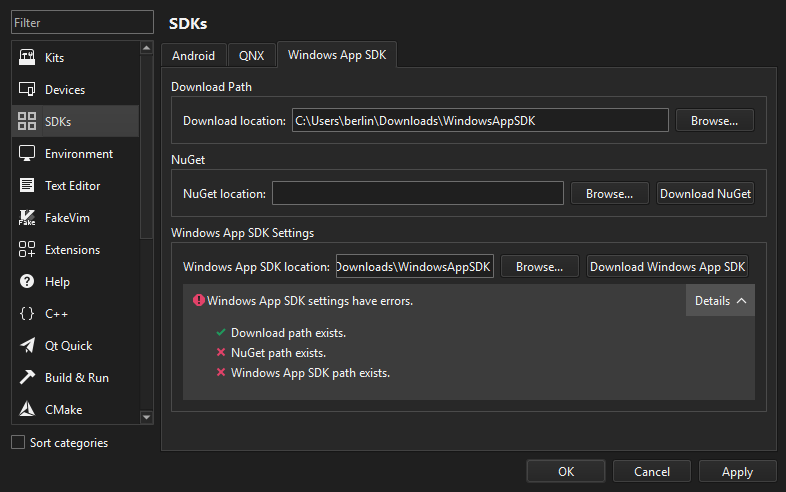Click the Download NuGet button
Viewport: 786px width, 492px height.
coord(705,194)
